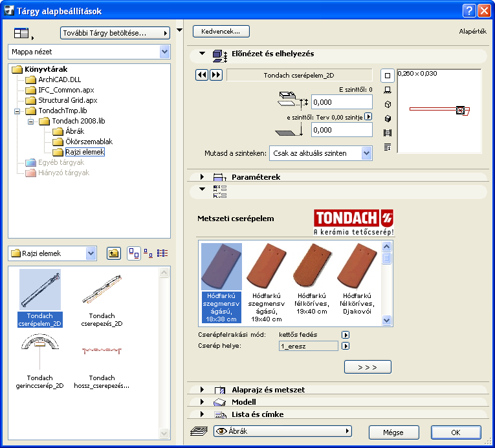The image size is (495, 448).
Task: Click the >>> next page button
Action: pyautogui.click(x=368, y=367)
